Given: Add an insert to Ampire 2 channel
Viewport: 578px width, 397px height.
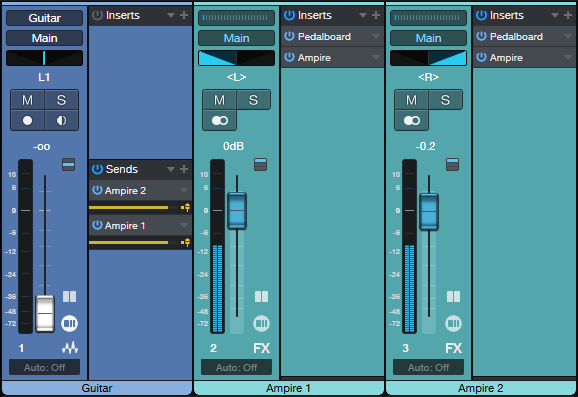Looking at the screenshot, I should tap(568, 15).
